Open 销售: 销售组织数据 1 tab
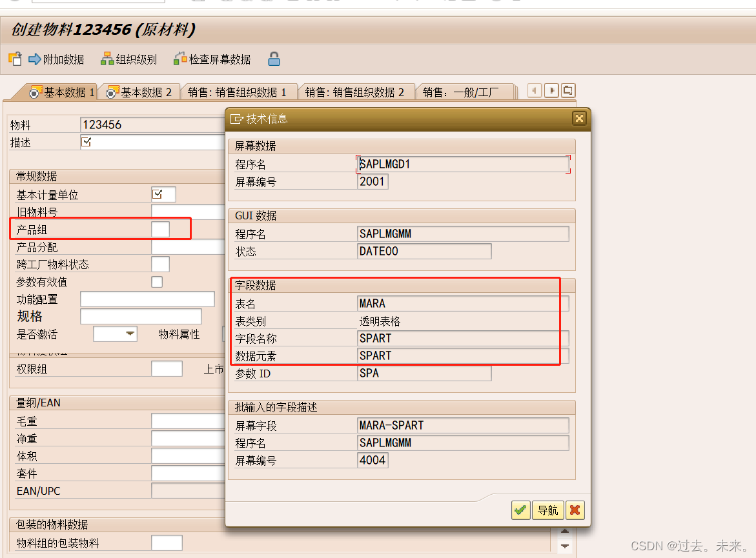756x558 pixels. click(x=237, y=92)
